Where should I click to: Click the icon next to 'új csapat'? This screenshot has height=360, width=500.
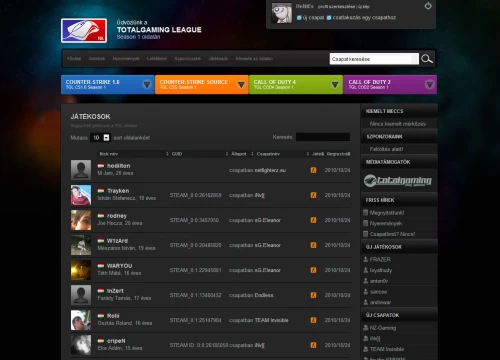(x=299, y=18)
